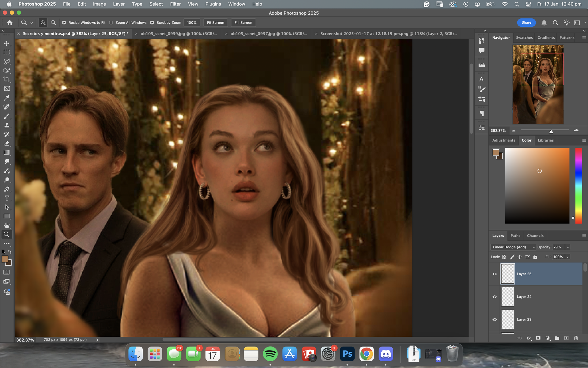Enable Zoom All Windows checkbox

(111, 23)
